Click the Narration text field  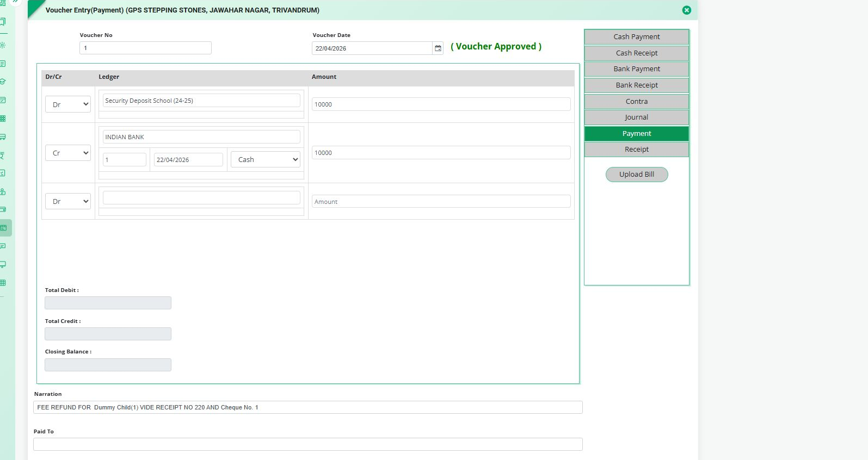pyautogui.click(x=308, y=407)
